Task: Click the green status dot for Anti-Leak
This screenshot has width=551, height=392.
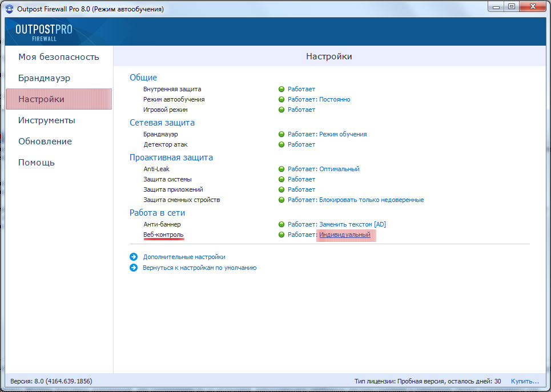Action: tap(281, 169)
